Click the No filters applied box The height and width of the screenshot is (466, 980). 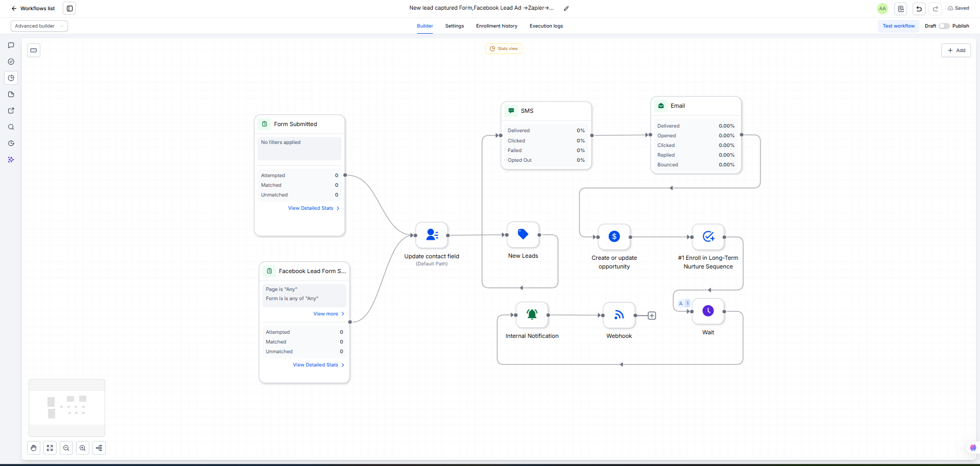coord(300,149)
